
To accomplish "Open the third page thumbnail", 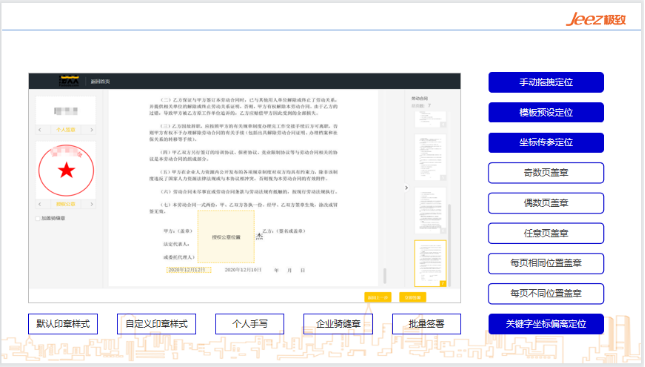I will [430, 211].
